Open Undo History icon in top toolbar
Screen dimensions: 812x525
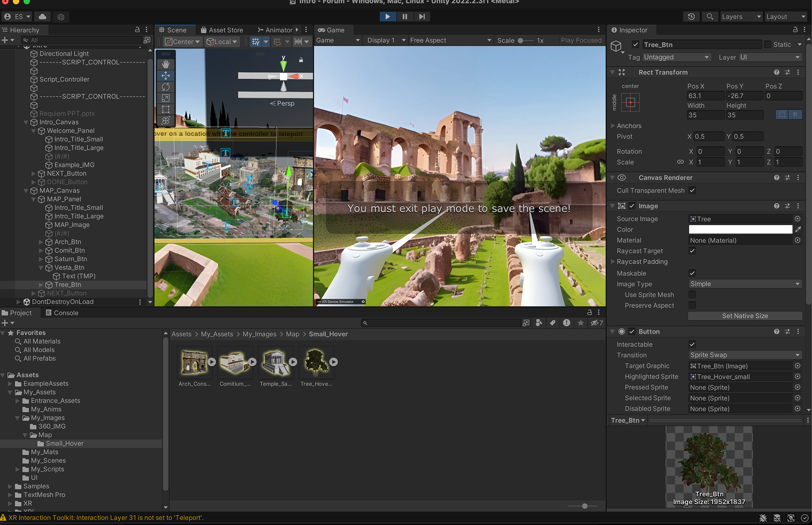tap(691, 16)
